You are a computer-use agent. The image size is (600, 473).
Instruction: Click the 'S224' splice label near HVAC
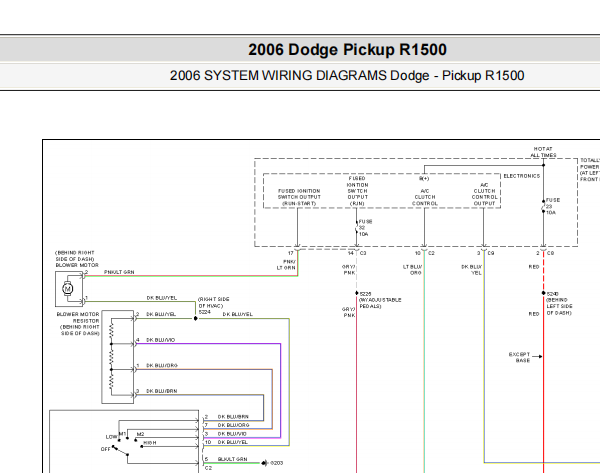205,312
